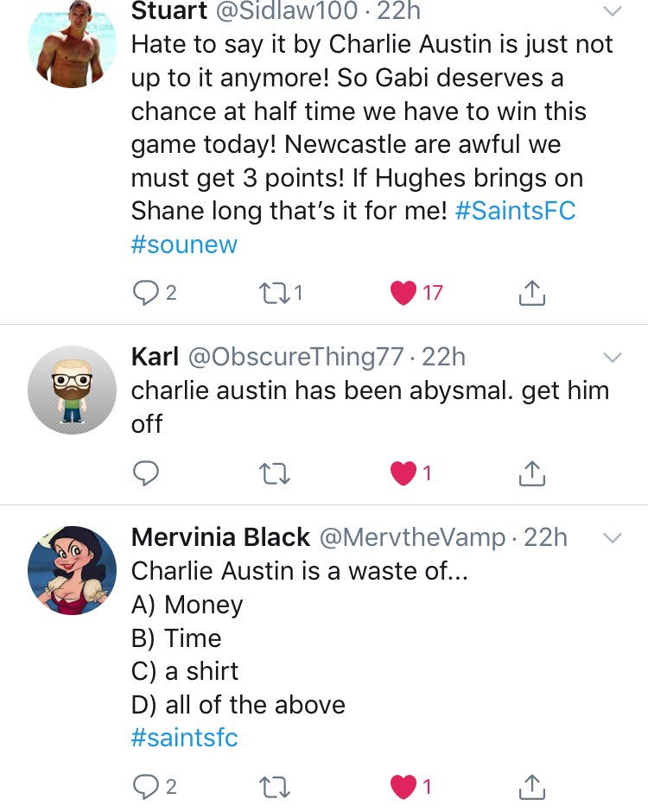The image size is (648, 812).
Task: Open the #sounew hashtag link
Action: [184, 244]
